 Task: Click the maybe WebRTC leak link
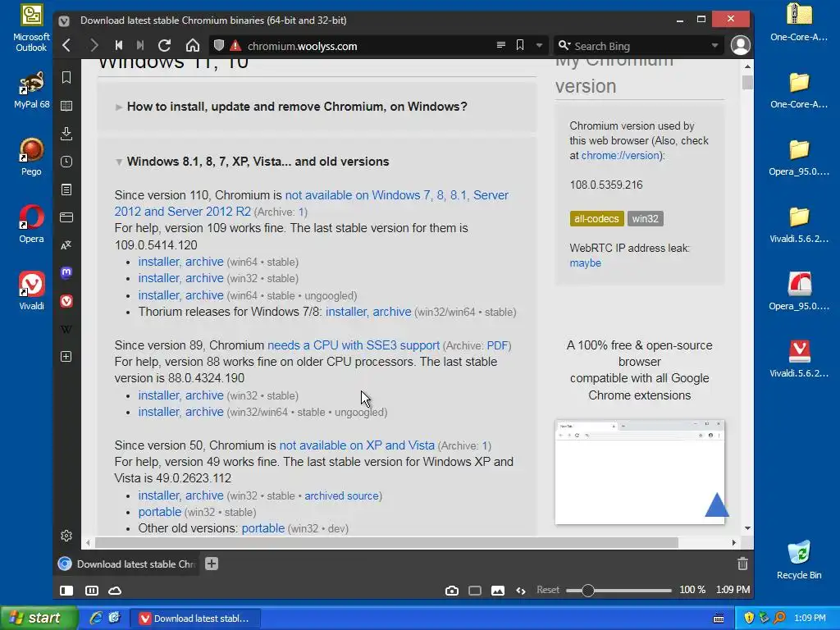[585, 263]
